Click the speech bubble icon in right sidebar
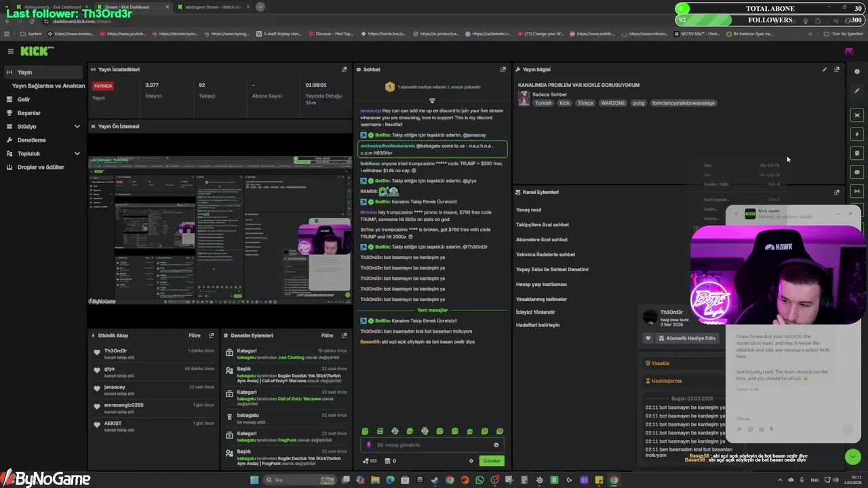 (x=857, y=172)
